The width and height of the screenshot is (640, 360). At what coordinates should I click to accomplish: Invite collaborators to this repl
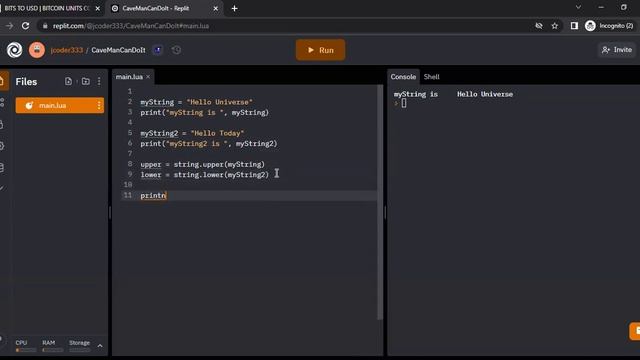pyautogui.click(x=617, y=50)
